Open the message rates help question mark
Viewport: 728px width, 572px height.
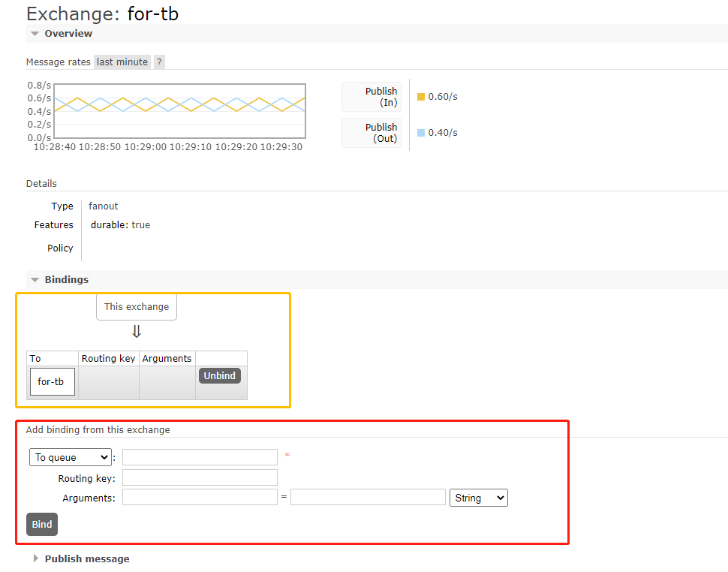pyautogui.click(x=159, y=62)
